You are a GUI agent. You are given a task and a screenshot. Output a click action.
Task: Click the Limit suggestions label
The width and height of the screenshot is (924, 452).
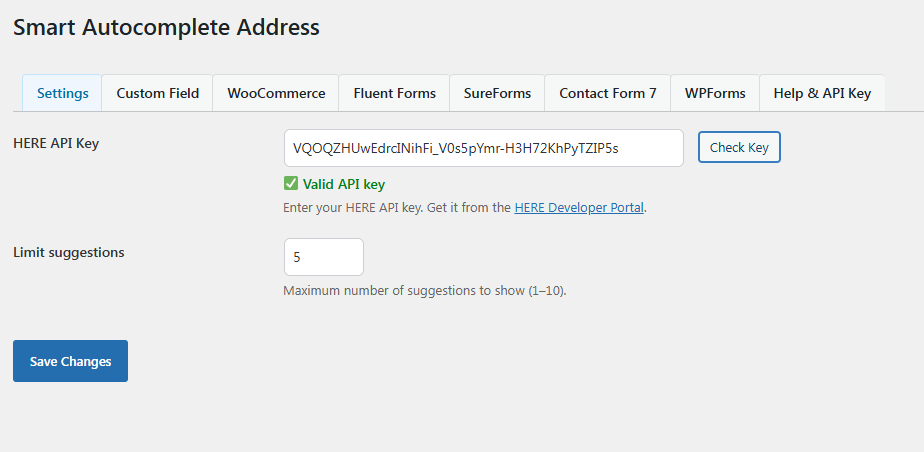click(x=68, y=252)
